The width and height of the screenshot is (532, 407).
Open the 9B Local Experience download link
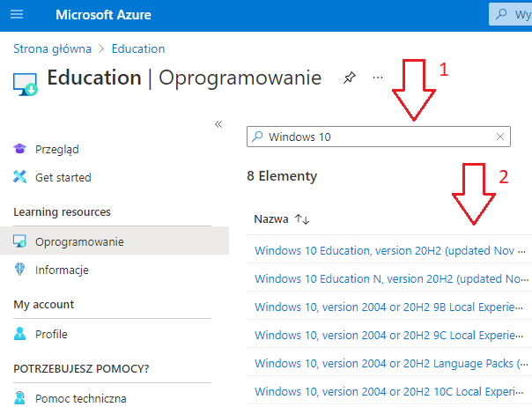click(x=386, y=307)
